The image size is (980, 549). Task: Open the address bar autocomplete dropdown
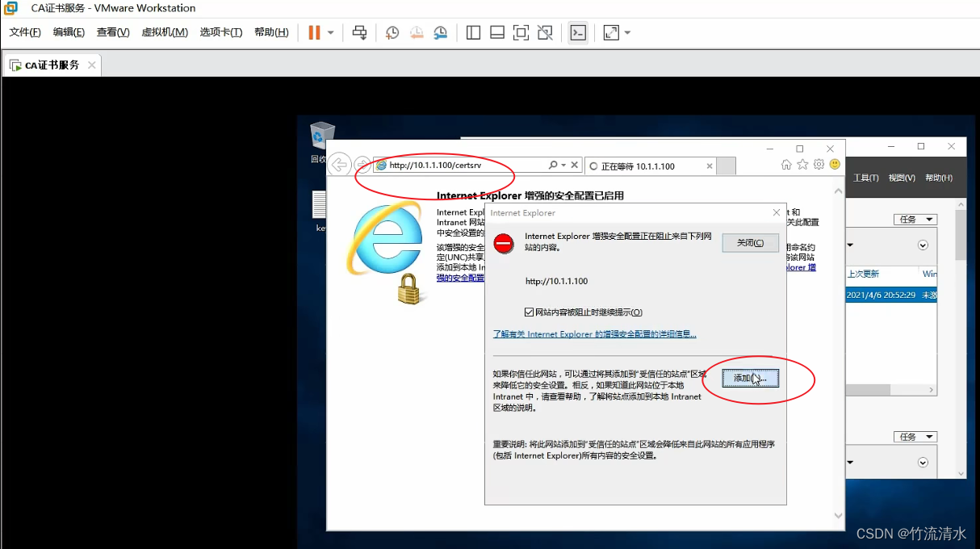(563, 165)
